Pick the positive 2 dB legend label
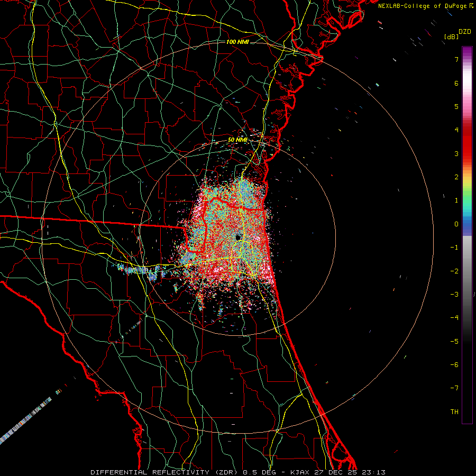 (456, 177)
